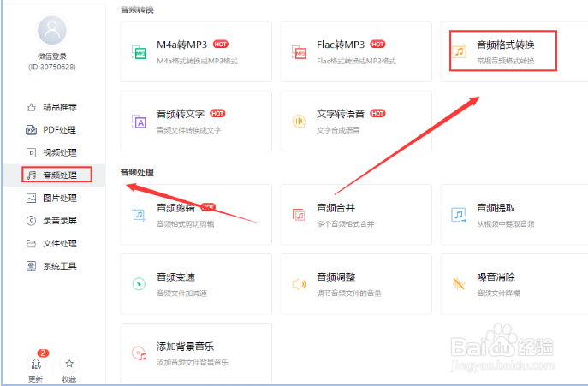Click the red 添加背景音乐 disc icon
Screen dimensions: 588x386
point(140,353)
